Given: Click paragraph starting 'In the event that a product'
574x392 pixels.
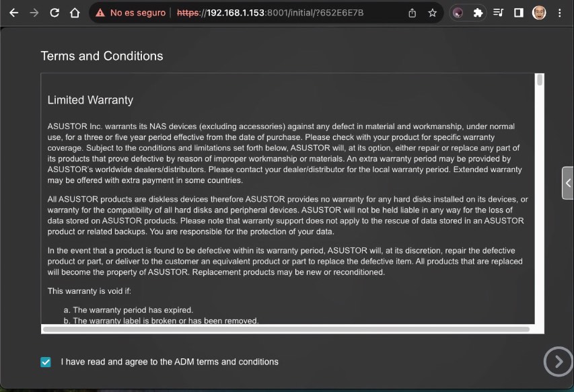Looking at the screenshot, I should point(285,261).
